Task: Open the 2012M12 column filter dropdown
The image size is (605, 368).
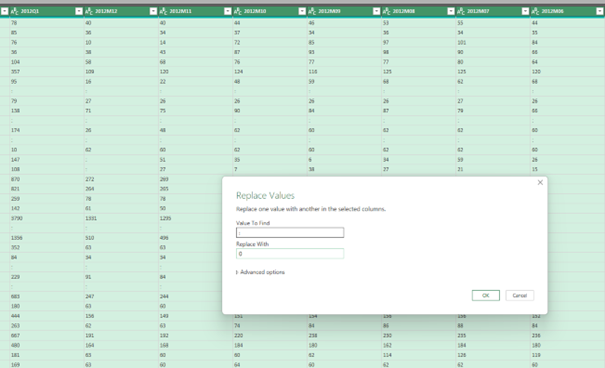Action: coord(153,11)
